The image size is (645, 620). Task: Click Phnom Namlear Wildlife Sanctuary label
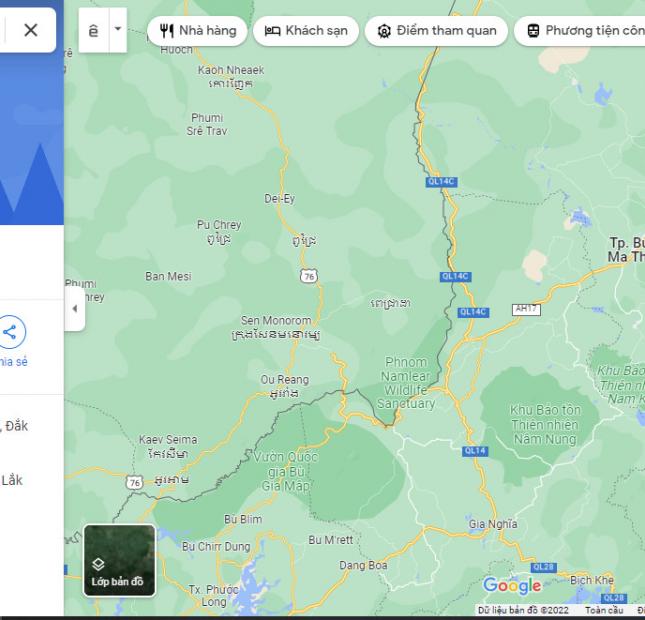tap(406, 383)
